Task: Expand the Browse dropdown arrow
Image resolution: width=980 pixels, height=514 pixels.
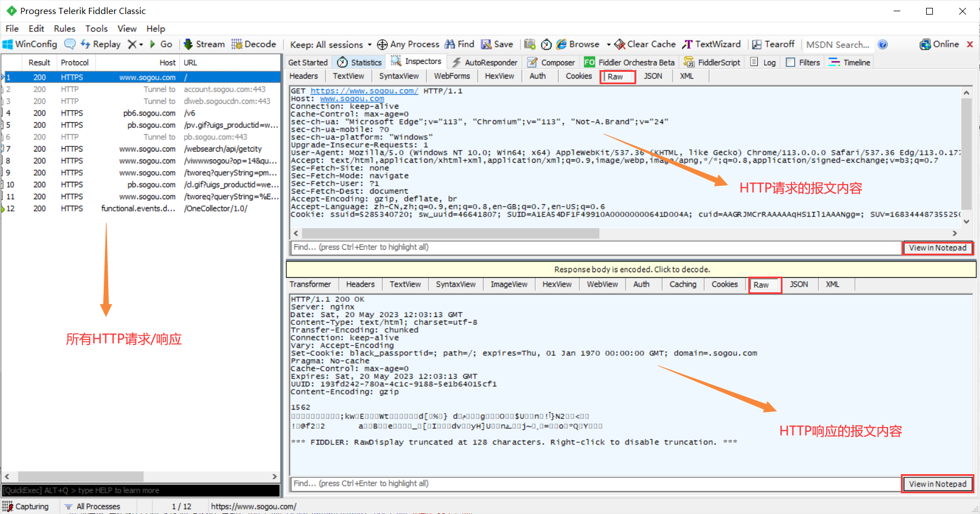Action: click(x=608, y=44)
